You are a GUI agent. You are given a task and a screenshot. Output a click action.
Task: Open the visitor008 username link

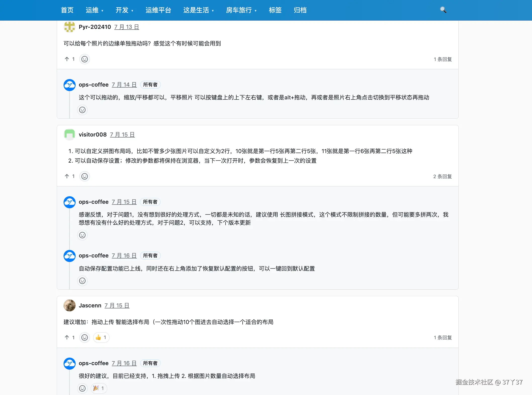point(93,135)
